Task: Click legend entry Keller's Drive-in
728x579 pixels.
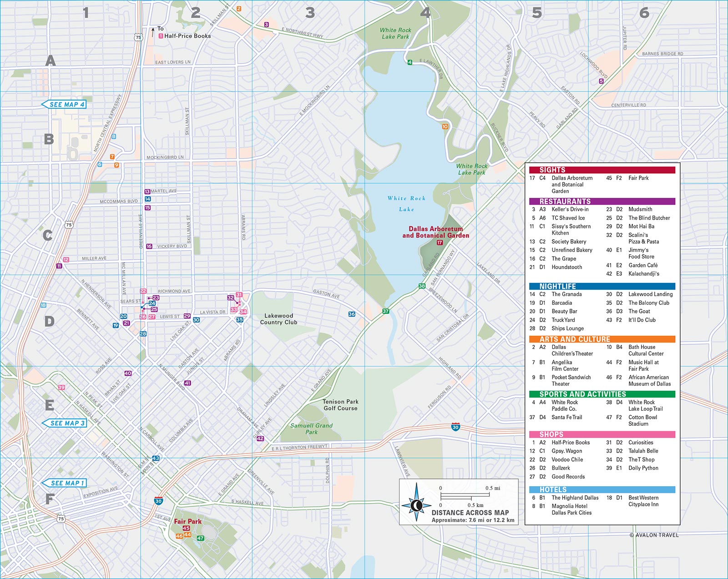Action: [x=570, y=209]
